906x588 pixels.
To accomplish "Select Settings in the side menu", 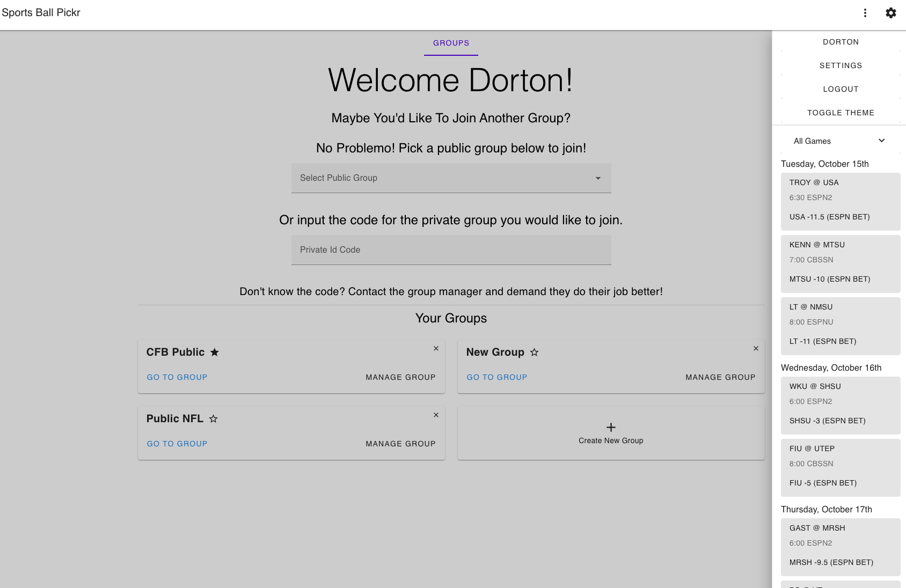I will pyautogui.click(x=841, y=65).
